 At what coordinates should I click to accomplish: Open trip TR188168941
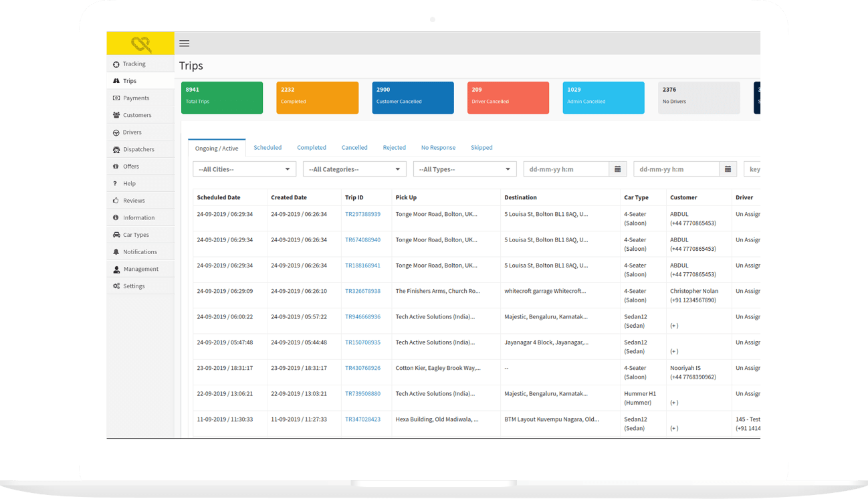pos(362,266)
